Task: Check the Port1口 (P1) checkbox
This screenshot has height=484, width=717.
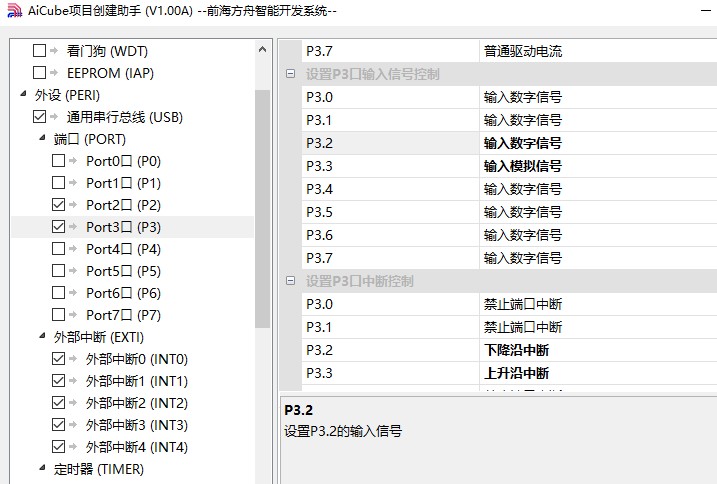Action: pyautogui.click(x=59, y=183)
